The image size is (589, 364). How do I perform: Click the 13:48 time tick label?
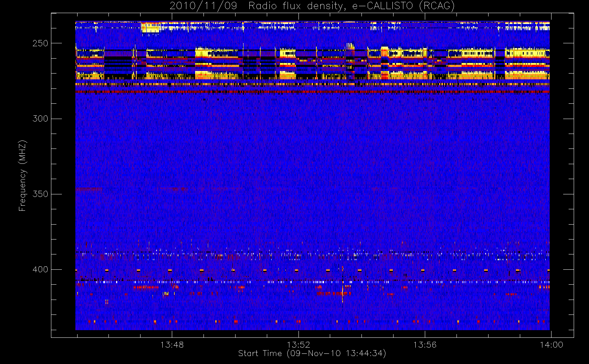(x=172, y=344)
